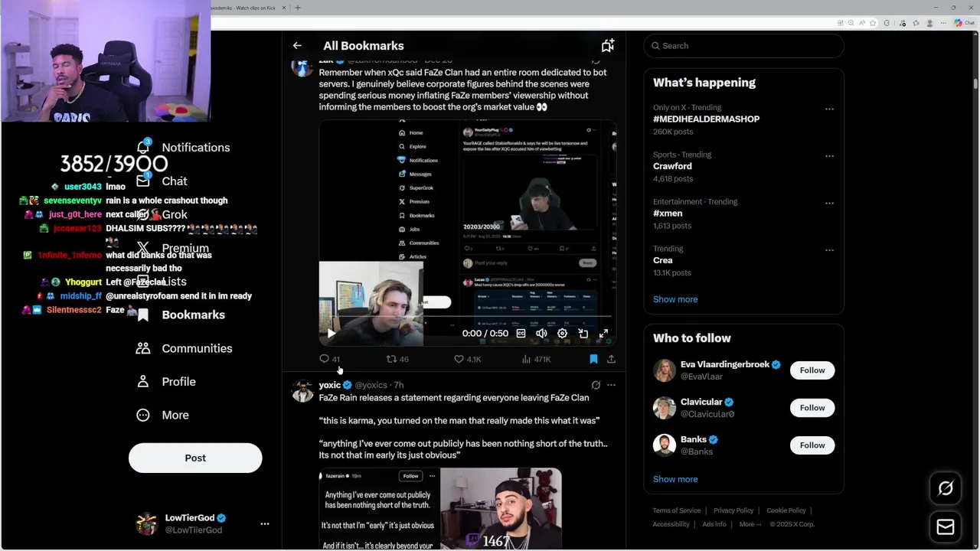Open LowTierGod account menu dots
980x551 pixels.
tap(264, 524)
